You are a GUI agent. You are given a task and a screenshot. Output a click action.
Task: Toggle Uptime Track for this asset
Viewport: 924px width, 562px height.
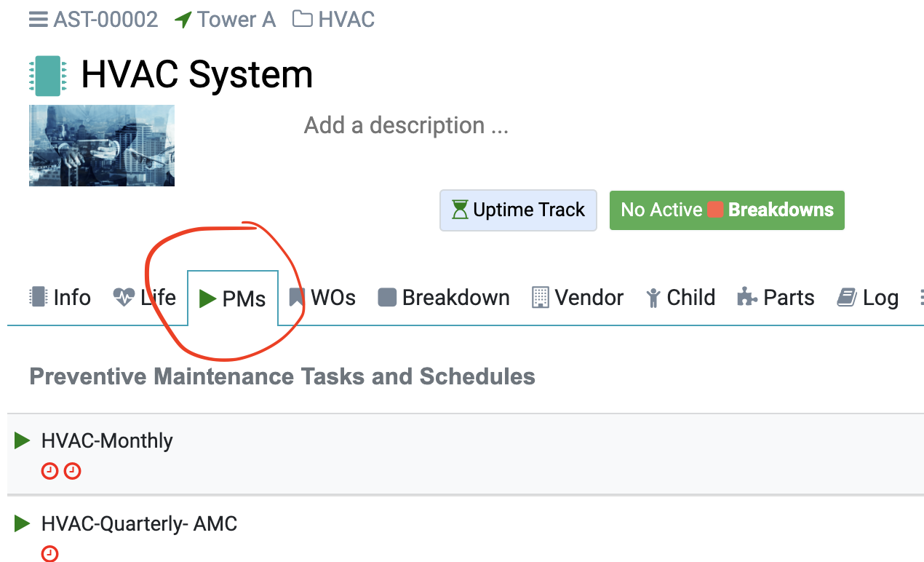coord(518,210)
